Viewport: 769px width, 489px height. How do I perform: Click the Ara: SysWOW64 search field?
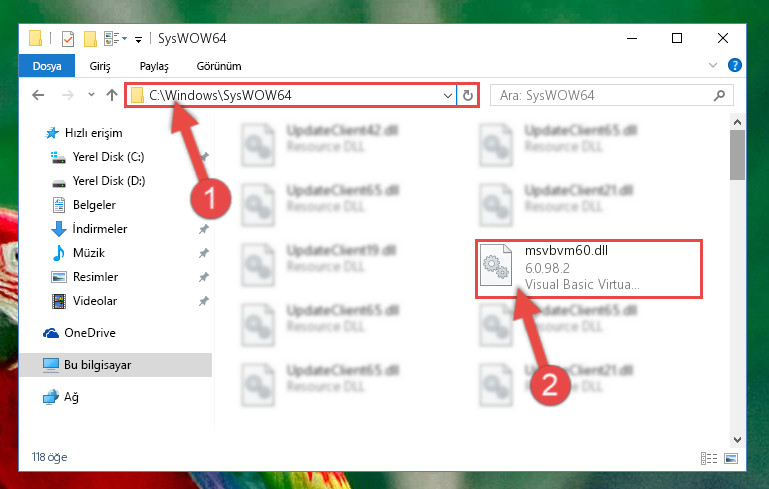coord(603,95)
